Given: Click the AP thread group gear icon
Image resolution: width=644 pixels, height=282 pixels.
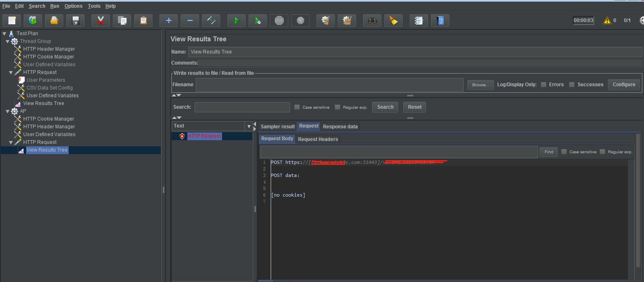Looking at the screenshot, I should (x=15, y=111).
